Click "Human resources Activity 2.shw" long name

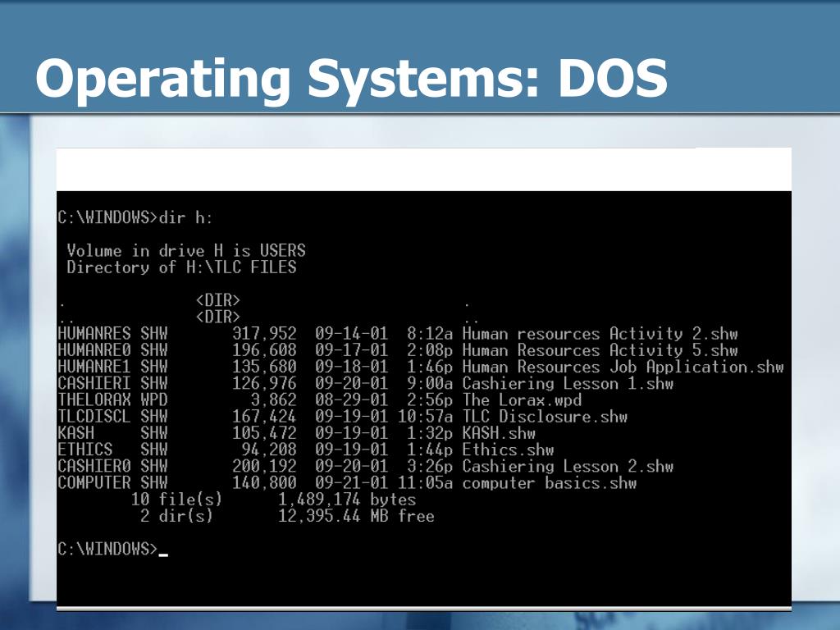[x=600, y=333]
